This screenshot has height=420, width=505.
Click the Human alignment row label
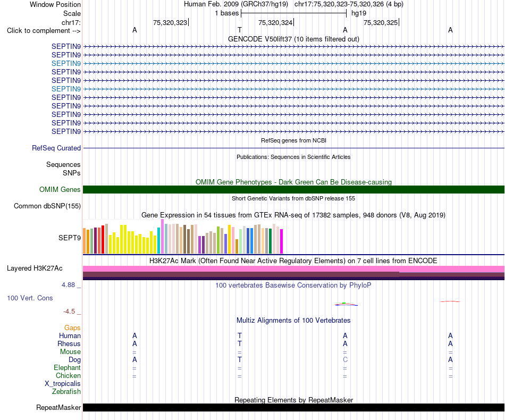click(70, 335)
